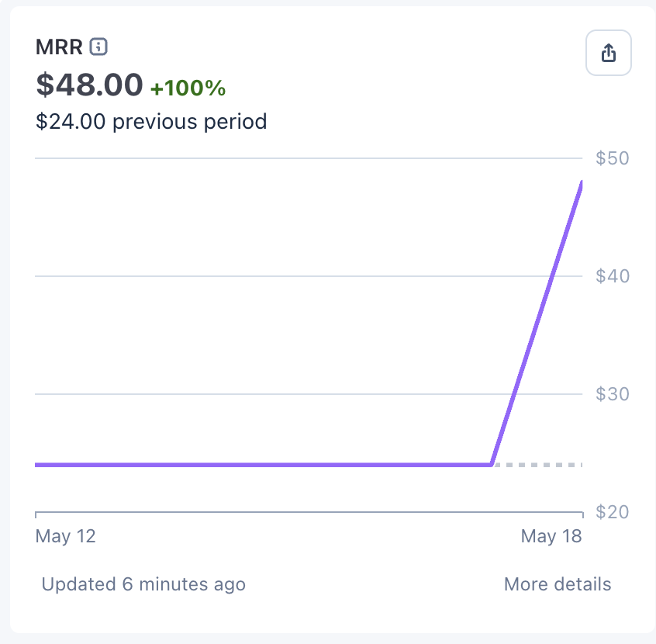Click the dotted previous period line
The width and height of the screenshot is (656, 644).
pos(538,465)
